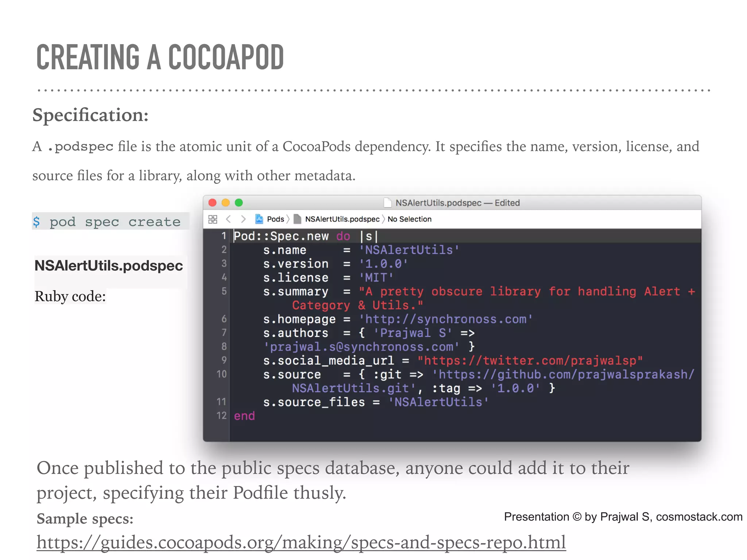Go back with the left chevron
This screenshot has width=747, height=560.
(x=228, y=219)
